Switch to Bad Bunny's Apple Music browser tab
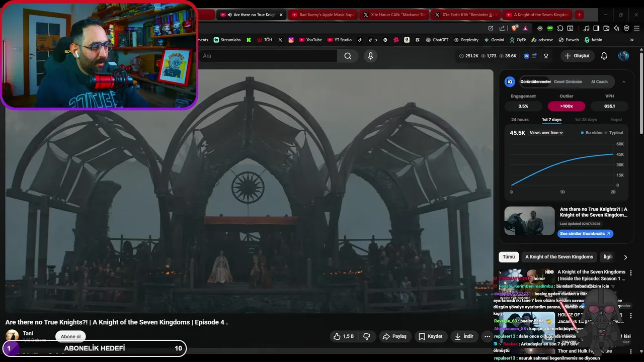Viewport: 644px width, 362px height. pos(322,15)
